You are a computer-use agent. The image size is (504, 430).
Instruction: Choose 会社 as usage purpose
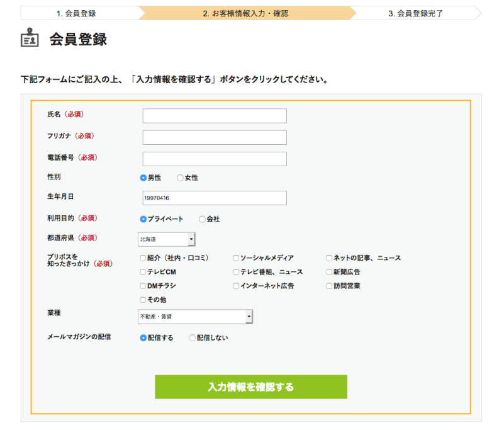pyautogui.click(x=202, y=219)
